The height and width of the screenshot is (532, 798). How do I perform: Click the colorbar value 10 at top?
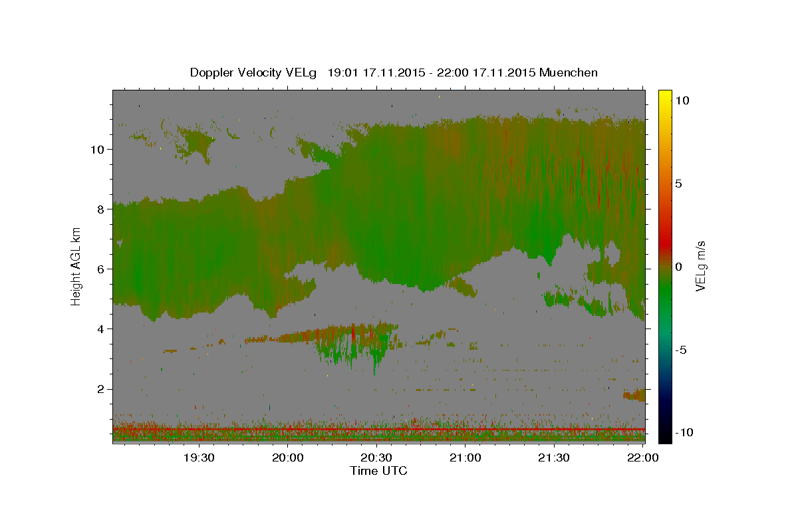(x=682, y=100)
